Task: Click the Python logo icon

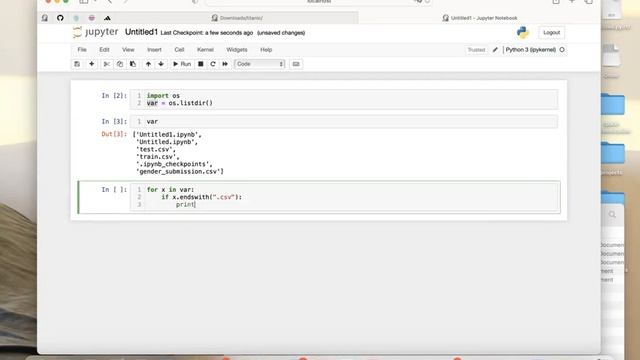Action: 523,32
